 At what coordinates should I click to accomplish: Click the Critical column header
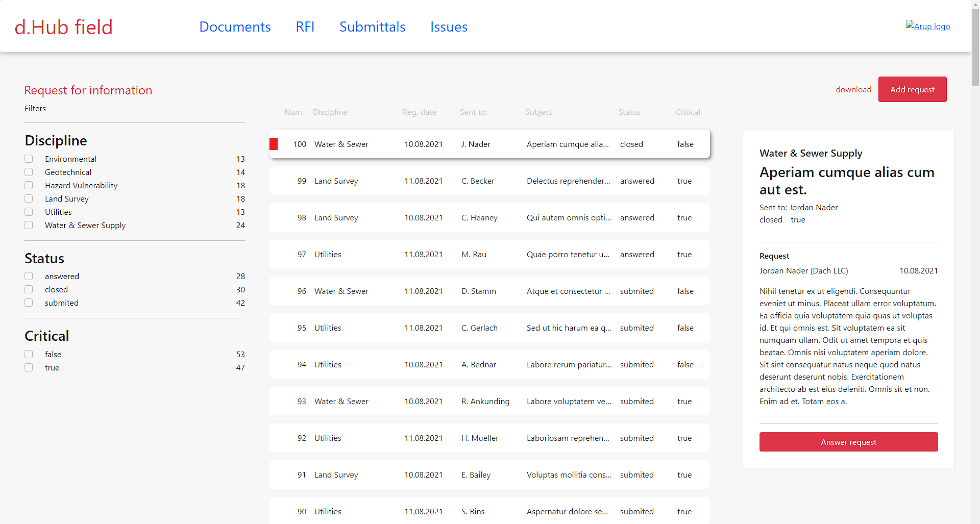(x=688, y=112)
